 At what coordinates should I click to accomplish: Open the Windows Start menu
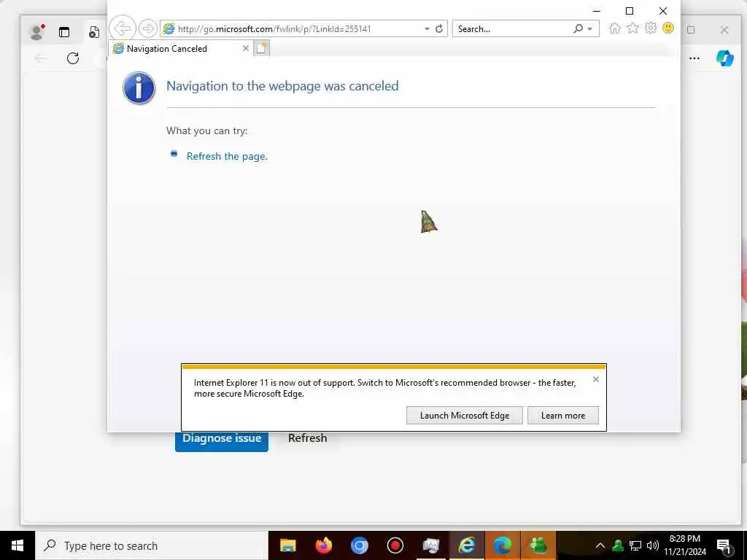[x=18, y=545]
